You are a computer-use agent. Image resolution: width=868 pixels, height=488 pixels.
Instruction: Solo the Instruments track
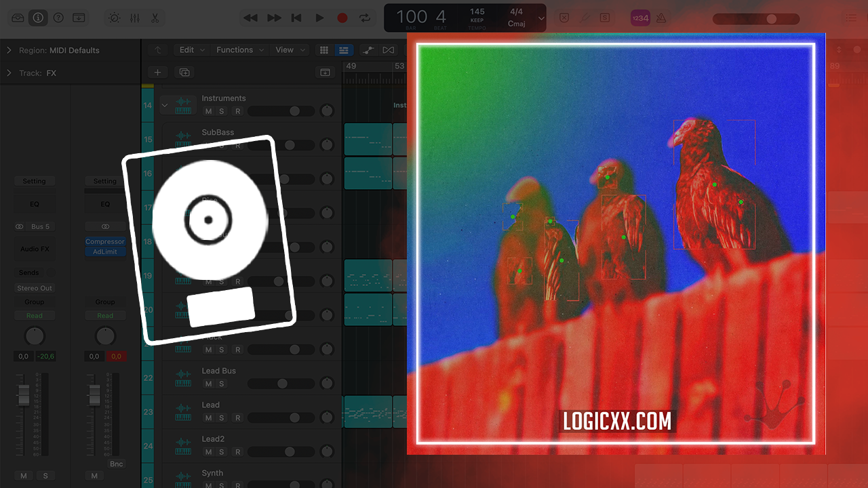pyautogui.click(x=221, y=111)
